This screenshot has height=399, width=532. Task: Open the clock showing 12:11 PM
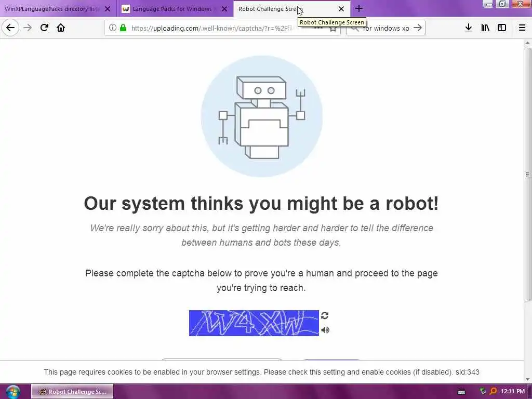pos(512,391)
